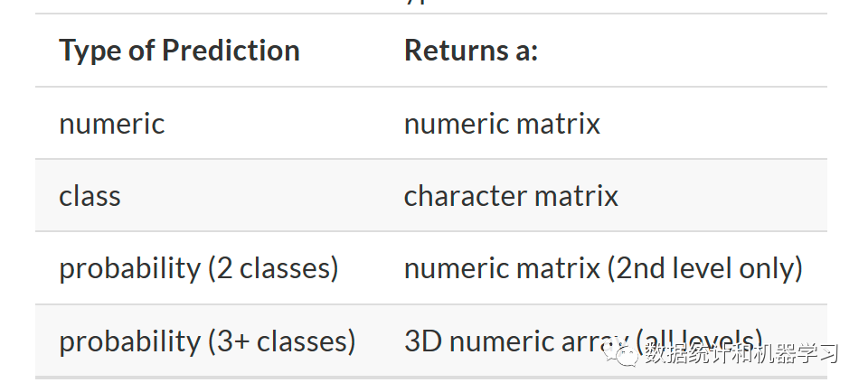Viewport: 868px width, 392px height.
Task: Select the "class" prediction type cell
Action: click(90, 196)
